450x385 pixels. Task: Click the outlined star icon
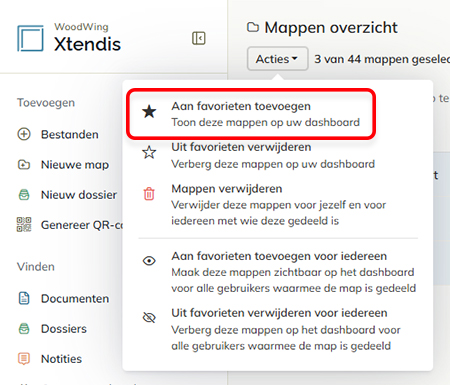pyautogui.click(x=149, y=153)
